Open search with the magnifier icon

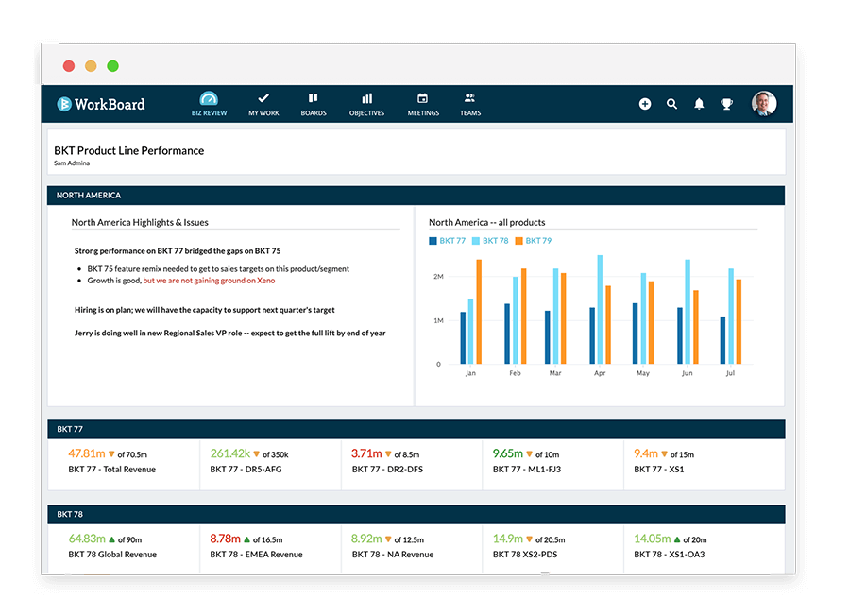[671, 104]
